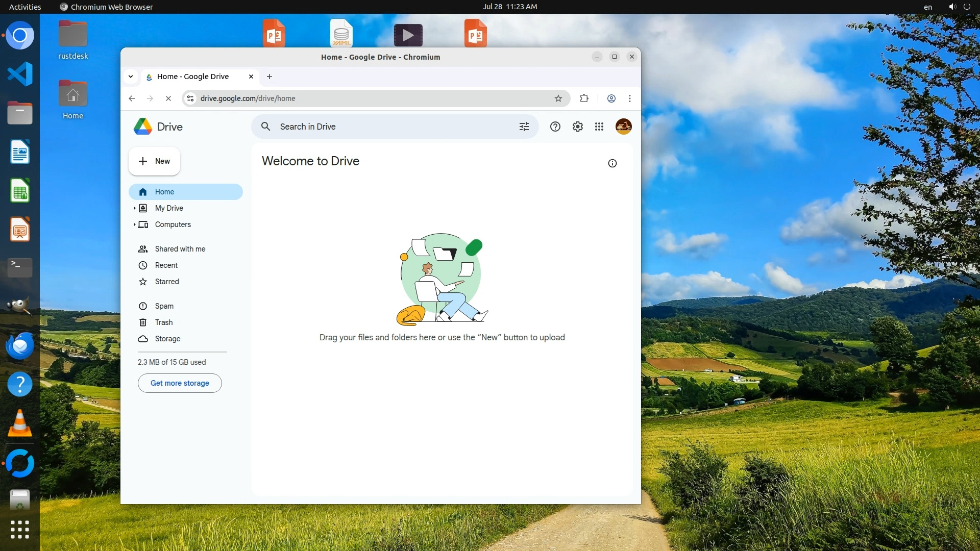The image size is (980, 551).
Task: Open Drive settings gear icon
Action: tap(577, 127)
